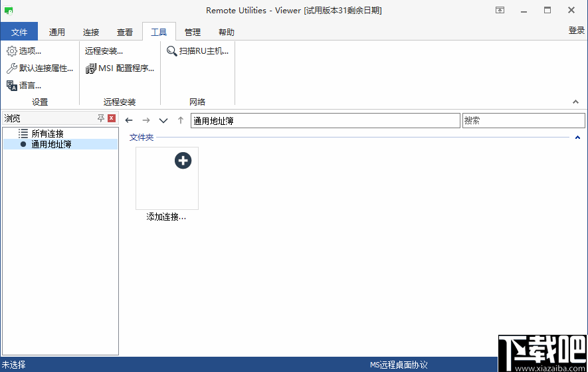Screen dimensions: 588x372
Task: Open the 语言 language item
Action: tap(24, 85)
